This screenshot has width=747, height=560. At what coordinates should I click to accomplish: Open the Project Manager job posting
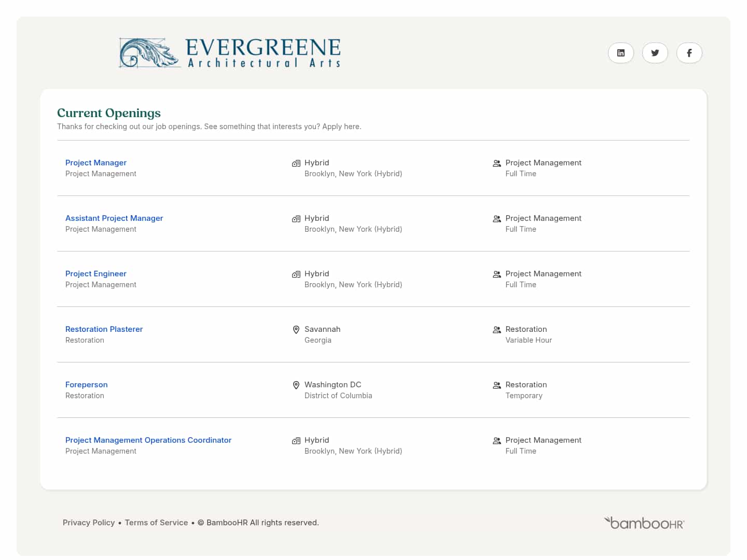(x=95, y=162)
